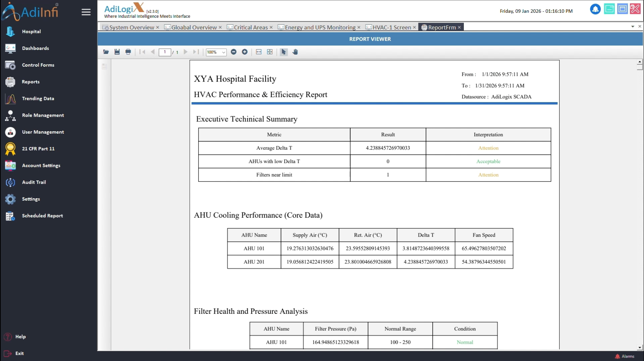Toggle the report side panel icon
This screenshot has width=644, height=361.
(x=104, y=66)
